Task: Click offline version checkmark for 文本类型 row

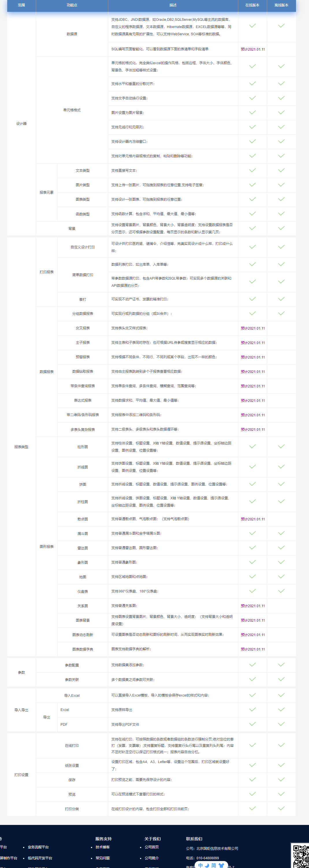Action: pyautogui.click(x=281, y=170)
